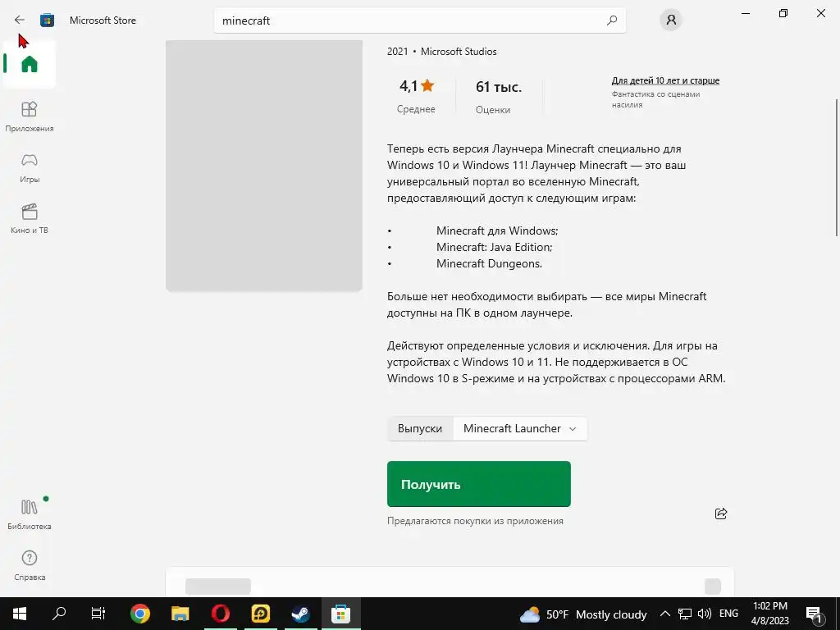
Task: Open Task View on the taskbar
Action: tap(98, 614)
